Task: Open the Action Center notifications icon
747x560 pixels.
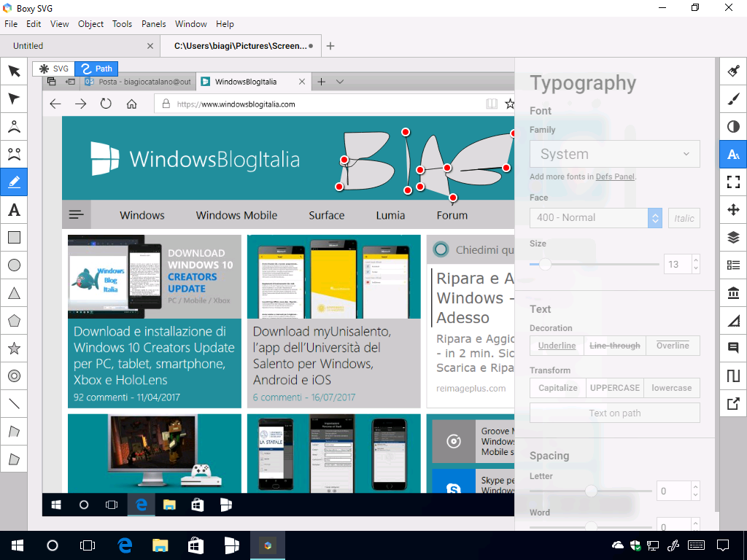Action: [x=723, y=545]
